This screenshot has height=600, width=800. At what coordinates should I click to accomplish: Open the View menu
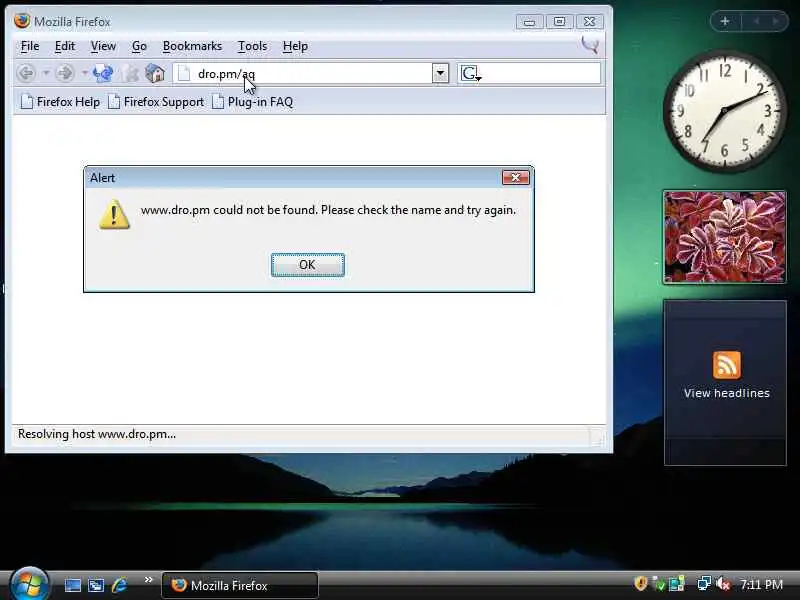[x=104, y=46]
